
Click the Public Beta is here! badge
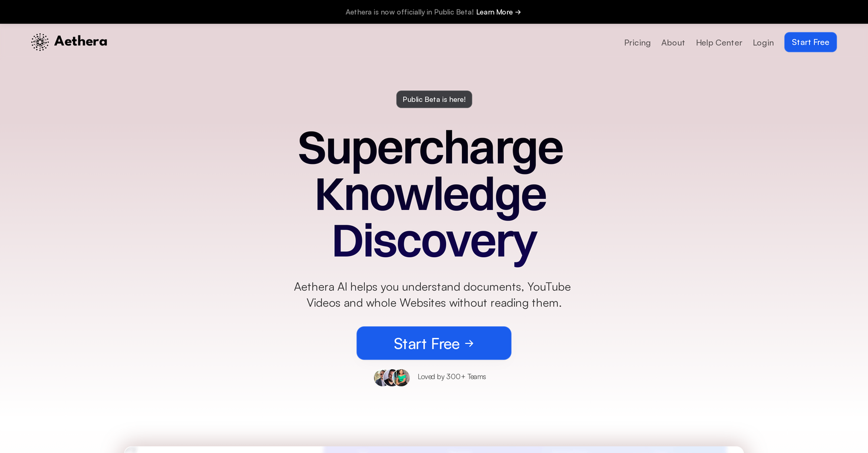tap(434, 99)
